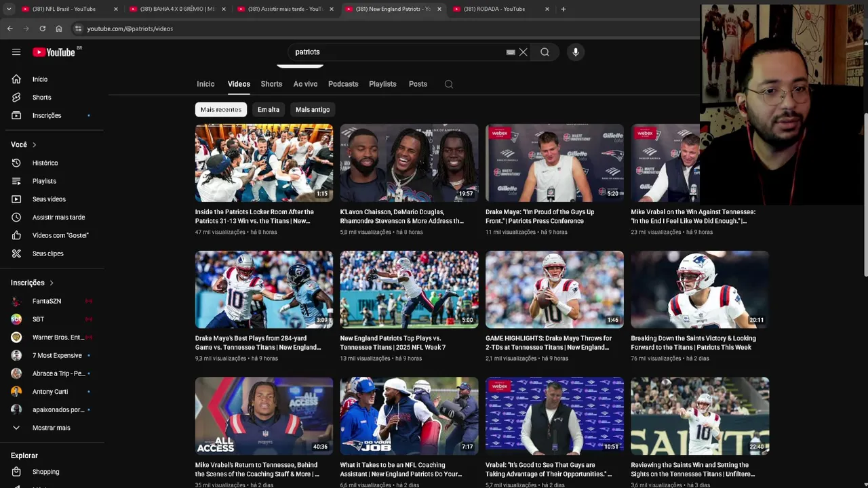Open K'Lavon Chaisson press video thumbnail
868x488 pixels.
coord(409,163)
